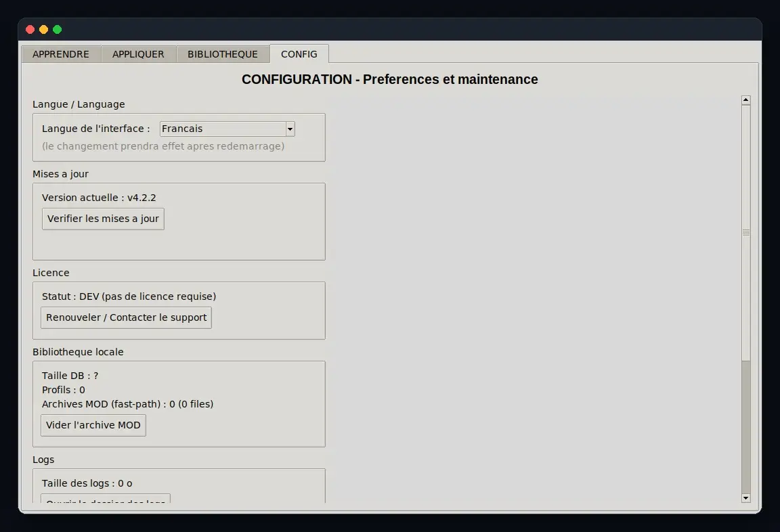Click the scrollbar down arrow
The height and width of the screenshot is (532, 780).
pyautogui.click(x=745, y=497)
